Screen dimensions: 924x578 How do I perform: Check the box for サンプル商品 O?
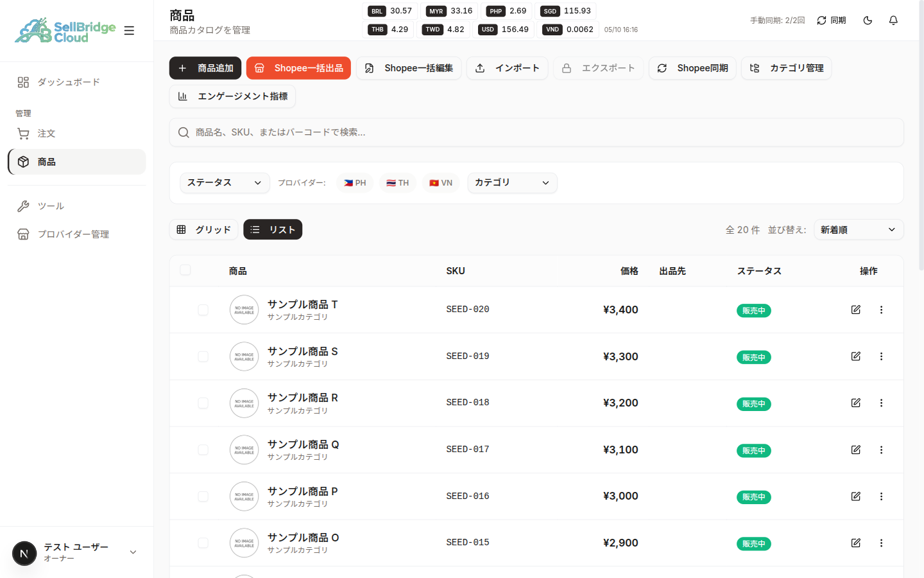[x=203, y=543]
